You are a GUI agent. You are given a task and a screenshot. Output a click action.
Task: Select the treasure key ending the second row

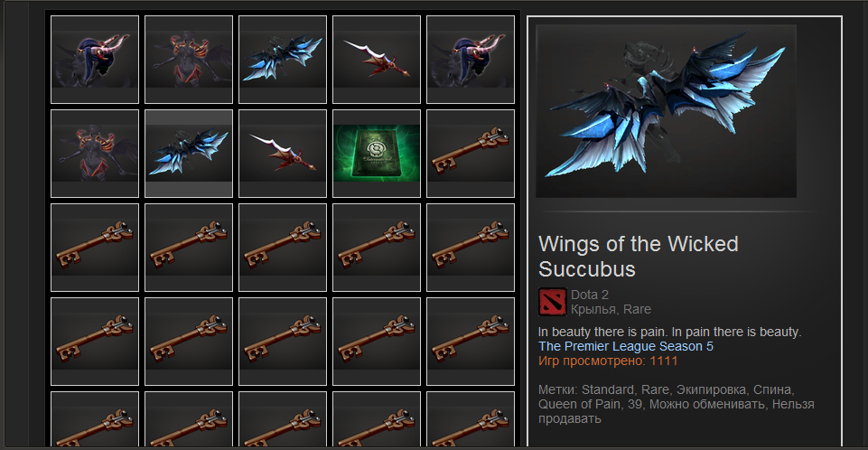coord(471,154)
